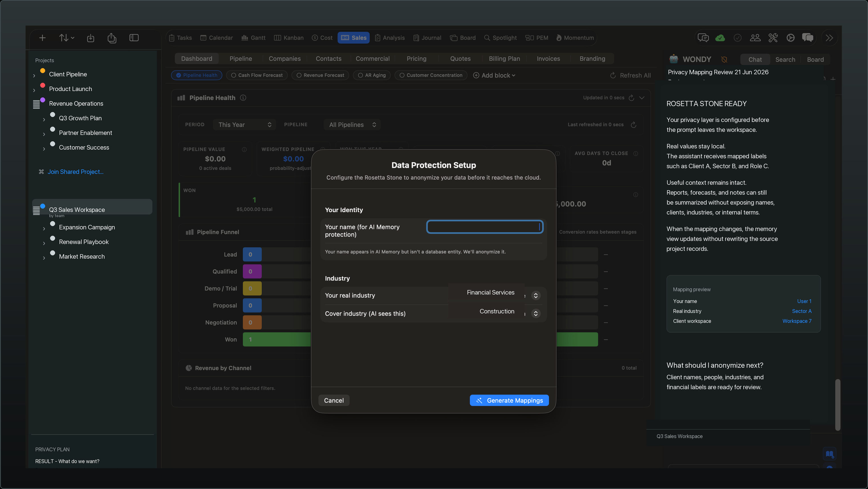Screen dimensions: 868x489
Task: Click the refresh icon next to Last refreshed
Action: pos(633,124)
